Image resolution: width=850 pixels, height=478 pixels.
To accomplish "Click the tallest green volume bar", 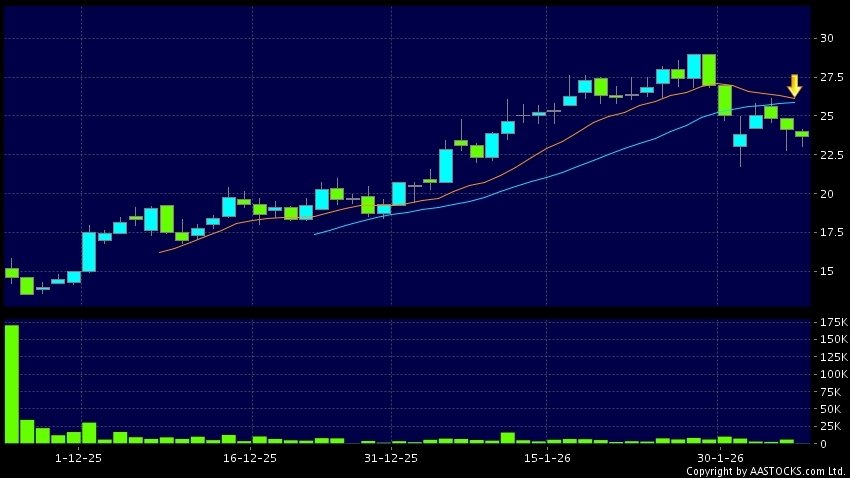I will 12,384.
